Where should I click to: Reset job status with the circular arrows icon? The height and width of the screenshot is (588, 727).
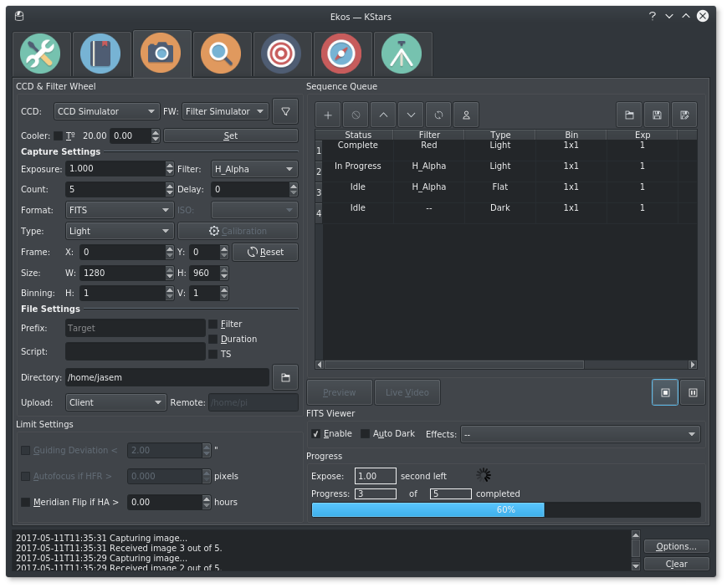tap(438, 115)
